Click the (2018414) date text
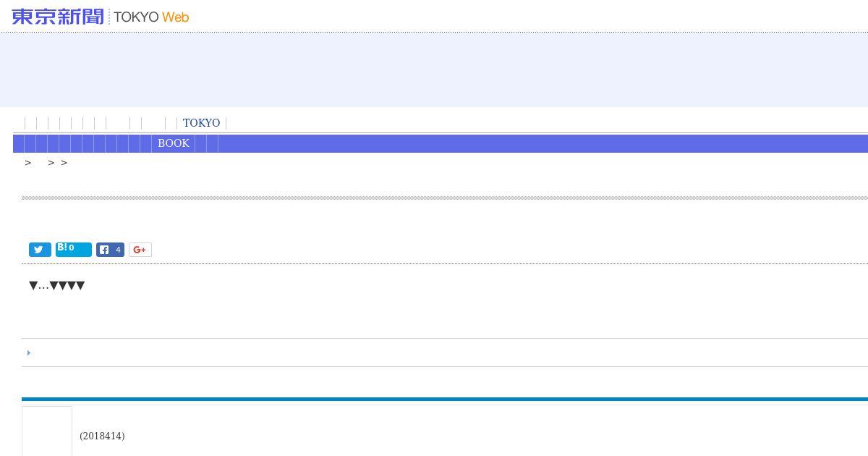Image resolution: width=868 pixels, height=456 pixels. coord(102,436)
